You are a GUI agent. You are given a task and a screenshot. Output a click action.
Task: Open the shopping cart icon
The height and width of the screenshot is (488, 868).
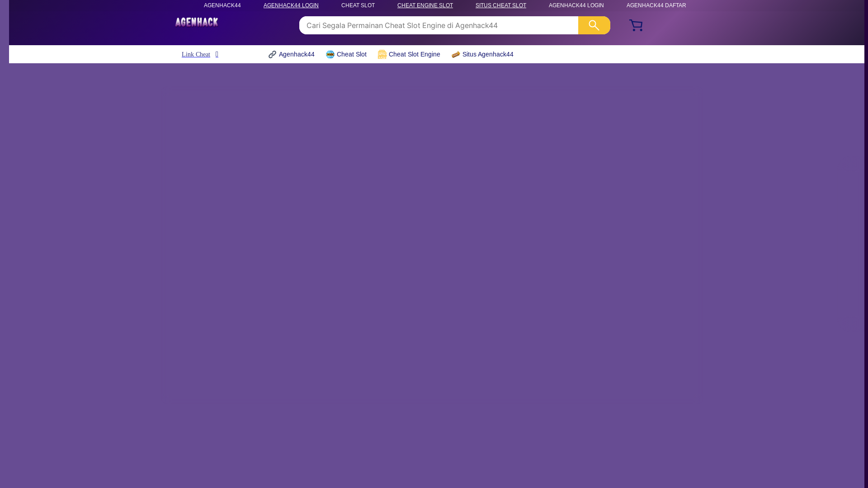coord(636,25)
